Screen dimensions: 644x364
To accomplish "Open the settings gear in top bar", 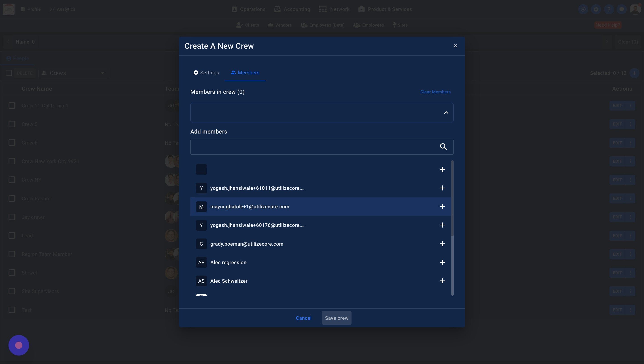I will coord(596,9).
